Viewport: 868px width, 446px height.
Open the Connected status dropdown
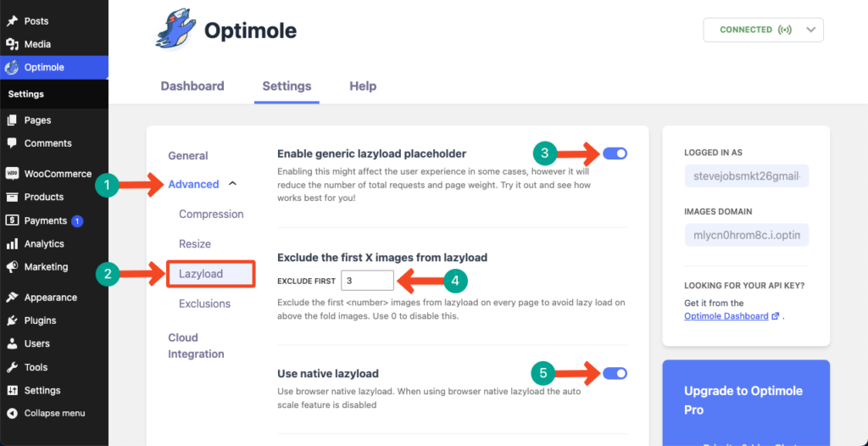click(810, 30)
